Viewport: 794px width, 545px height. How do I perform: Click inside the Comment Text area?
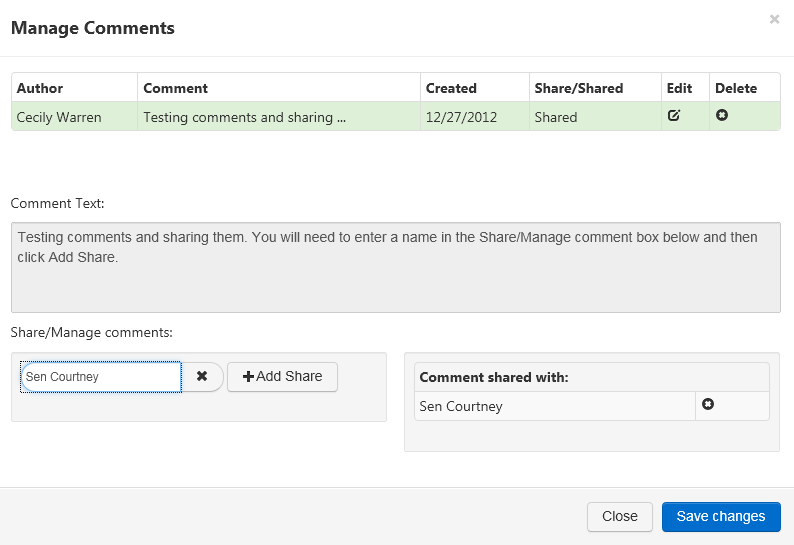(396, 267)
